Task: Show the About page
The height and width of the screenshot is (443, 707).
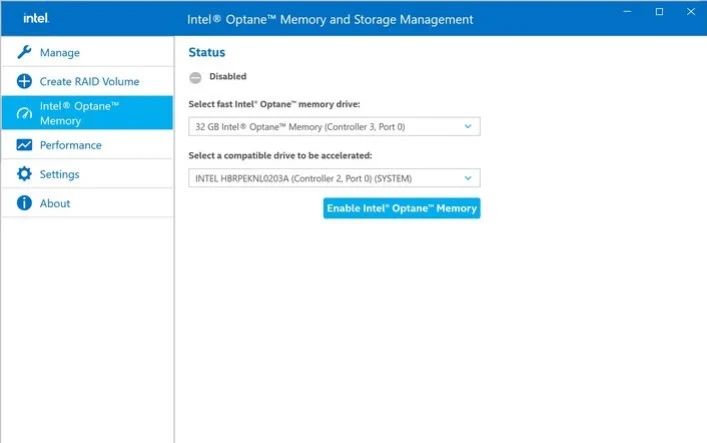Action: [55, 203]
